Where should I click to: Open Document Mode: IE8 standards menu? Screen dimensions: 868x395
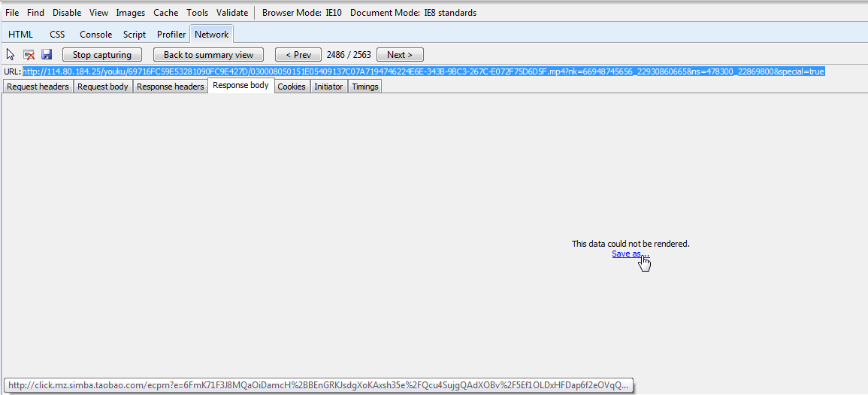coord(413,12)
